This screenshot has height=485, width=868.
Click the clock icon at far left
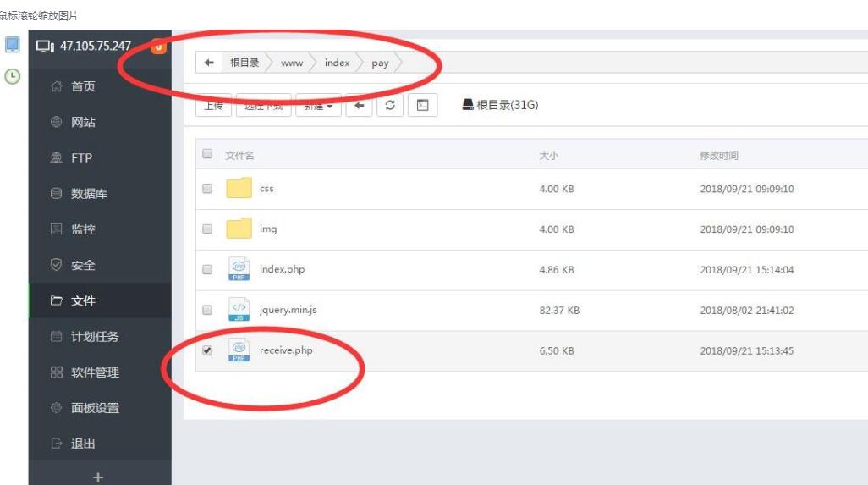click(x=13, y=76)
